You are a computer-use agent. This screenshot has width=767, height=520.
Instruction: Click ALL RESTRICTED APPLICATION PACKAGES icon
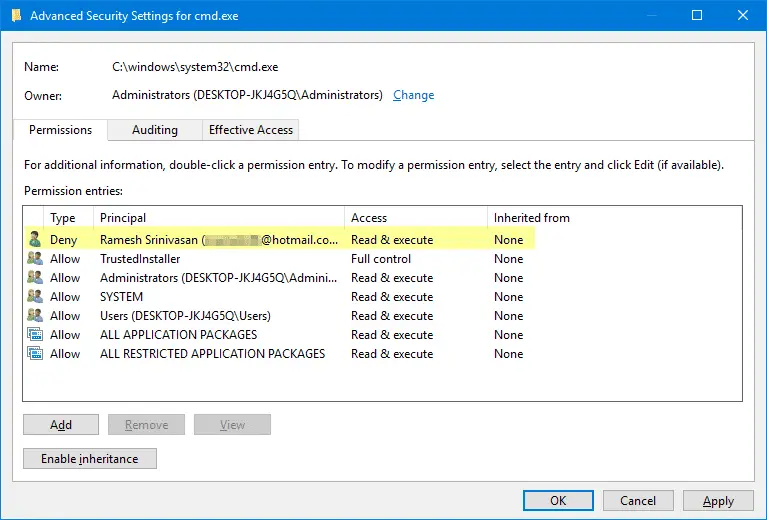[x=35, y=354]
